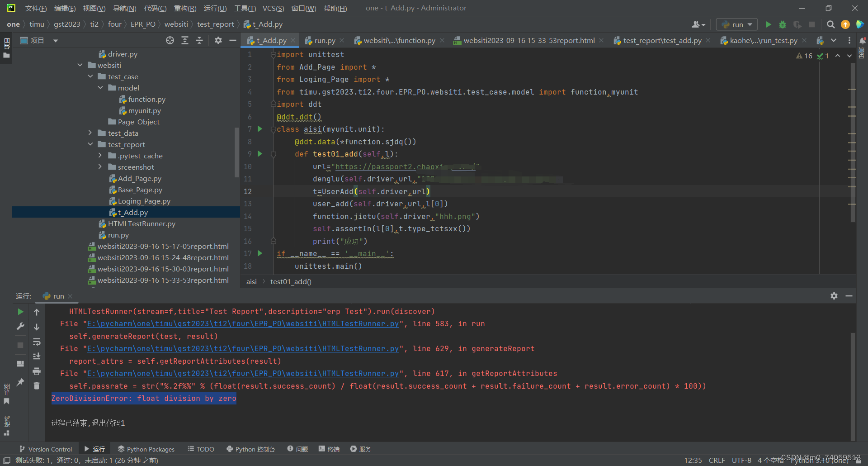This screenshot has height=466, width=868.
Task: Click Collapse All in project panel
Action: tap(199, 40)
